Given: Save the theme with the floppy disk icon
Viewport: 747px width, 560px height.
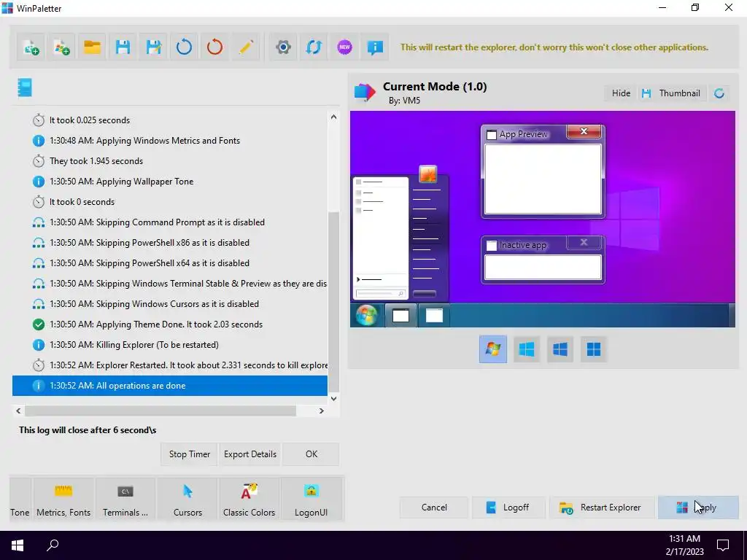Looking at the screenshot, I should click(123, 47).
